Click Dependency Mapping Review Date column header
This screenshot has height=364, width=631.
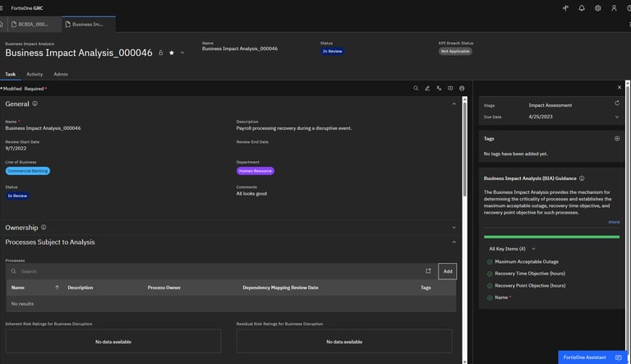click(x=280, y=288)
